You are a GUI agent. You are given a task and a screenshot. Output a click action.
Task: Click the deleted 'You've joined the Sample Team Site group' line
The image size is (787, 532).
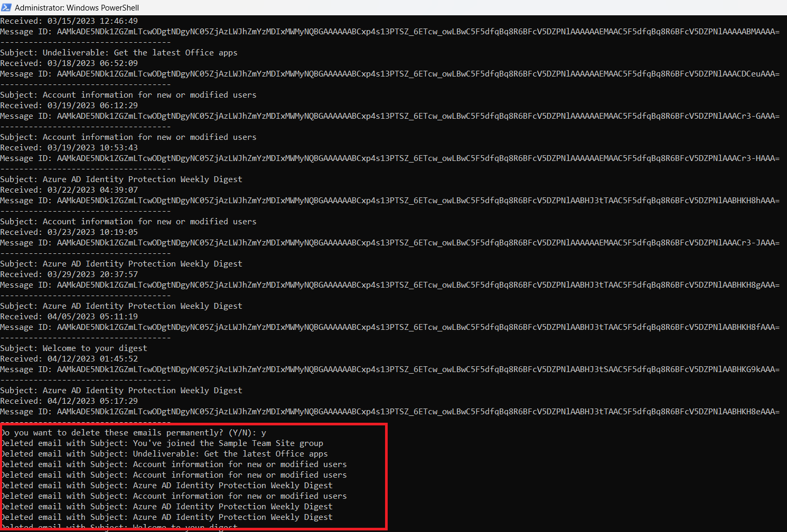(x=162, y=443)
